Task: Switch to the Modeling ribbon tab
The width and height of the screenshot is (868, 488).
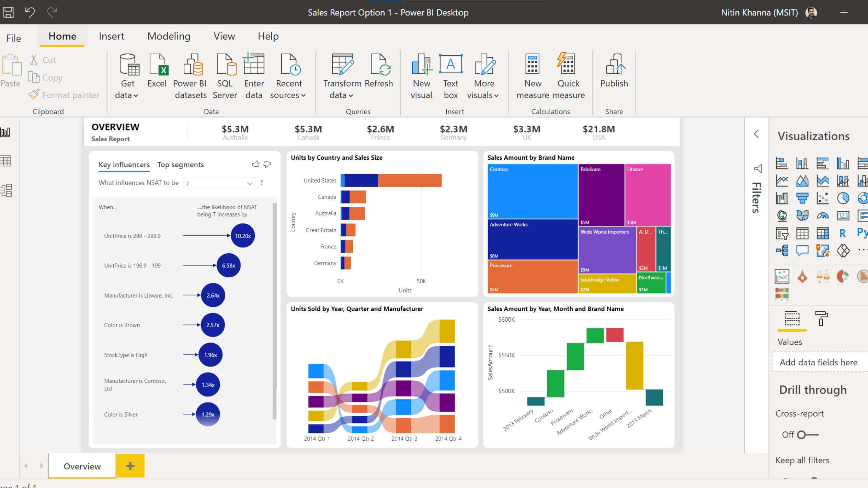Action: click(169, 36)
